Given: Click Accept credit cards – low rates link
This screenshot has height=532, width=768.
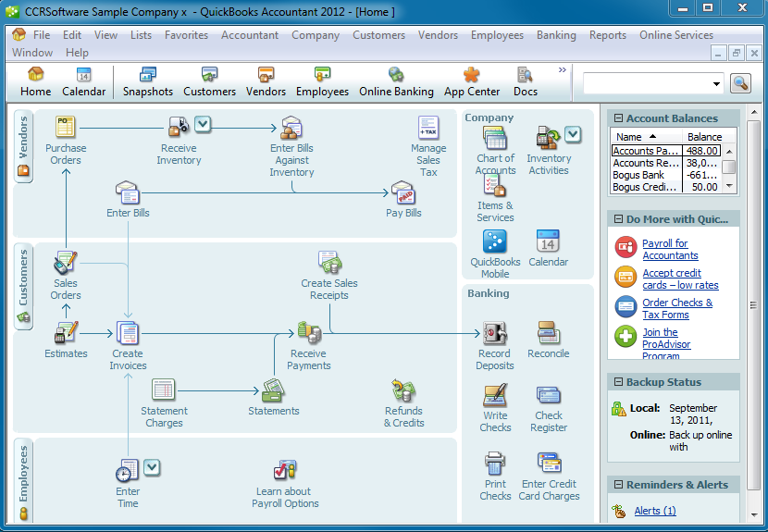Looking at the screenshot, I should tap(680, 278).
